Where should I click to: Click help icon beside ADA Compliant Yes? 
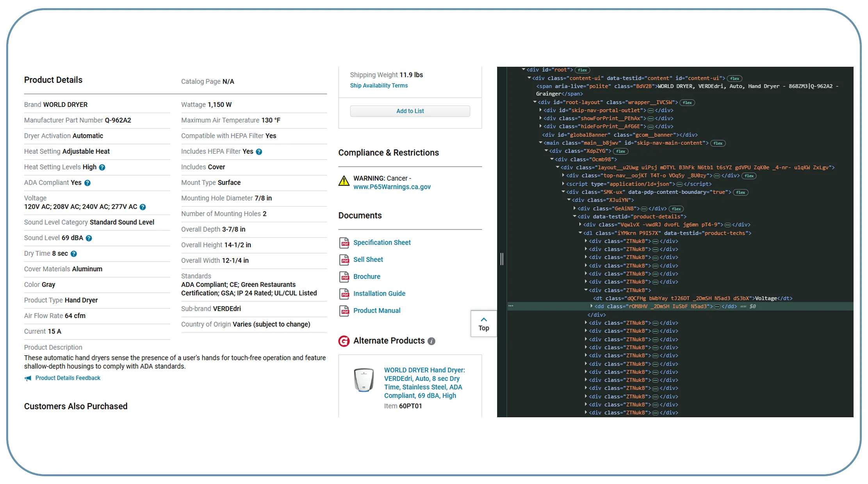click(87, 183)
